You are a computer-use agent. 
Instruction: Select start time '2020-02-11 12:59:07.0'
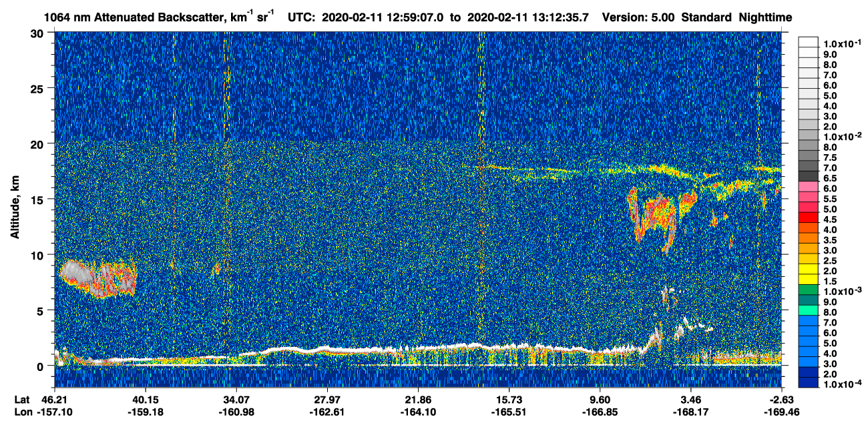pyautogui.click(x=383, y=17)
